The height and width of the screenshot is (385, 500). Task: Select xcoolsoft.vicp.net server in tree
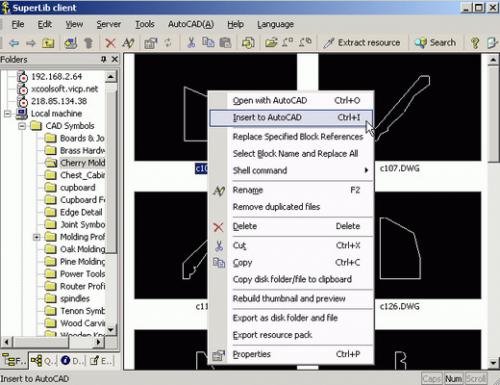point(64,89)
